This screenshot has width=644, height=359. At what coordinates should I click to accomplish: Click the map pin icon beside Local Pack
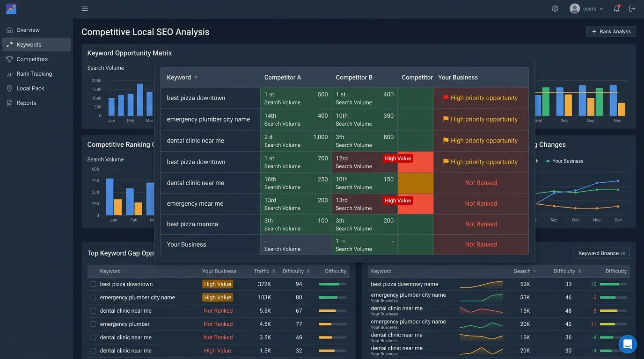[x=9, y=88]
